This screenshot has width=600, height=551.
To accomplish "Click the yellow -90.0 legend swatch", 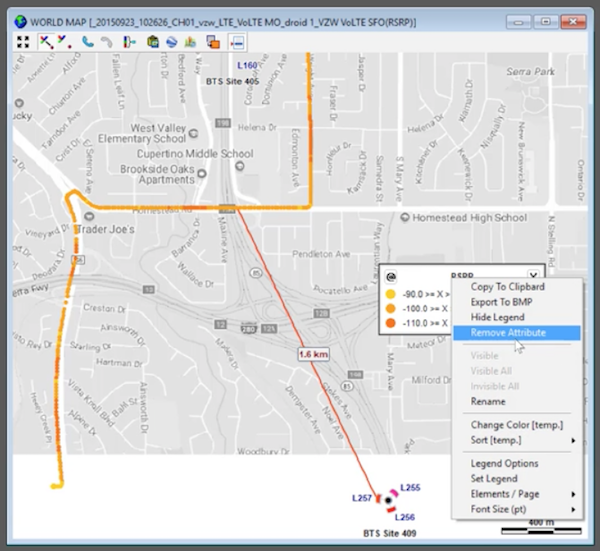I will (x=390, y=294).
